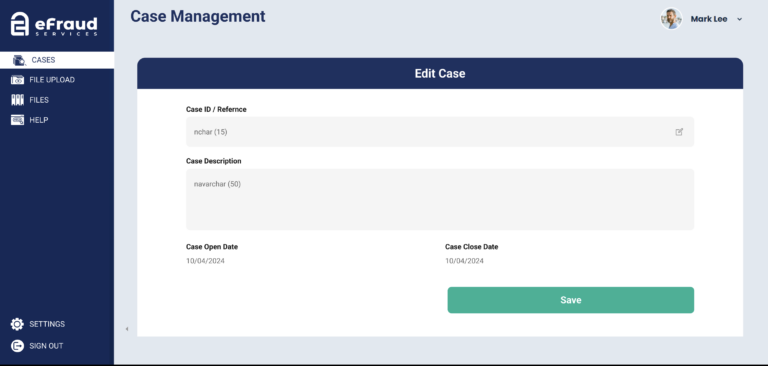Open the Mark Lee account name menu

coord(709,19)
